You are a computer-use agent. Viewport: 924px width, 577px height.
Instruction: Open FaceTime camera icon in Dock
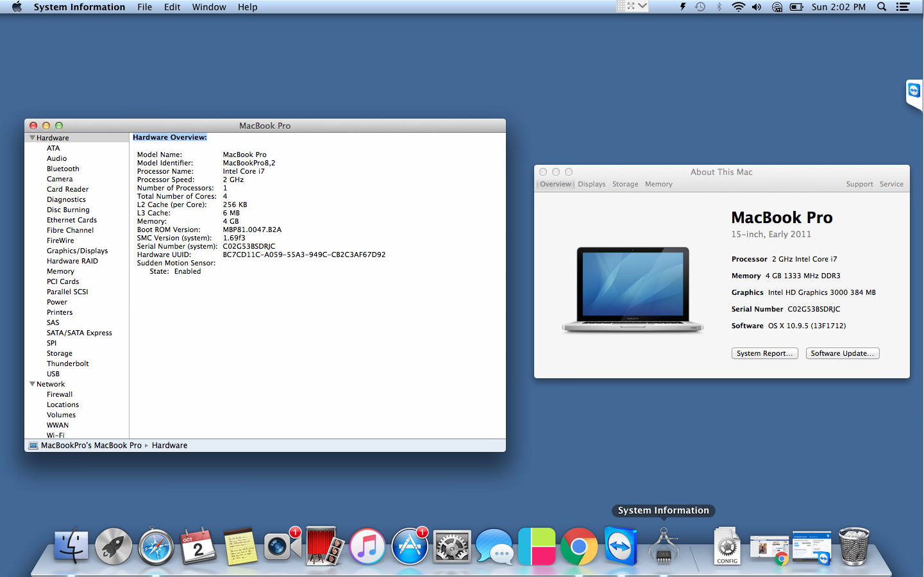(283, 545)
